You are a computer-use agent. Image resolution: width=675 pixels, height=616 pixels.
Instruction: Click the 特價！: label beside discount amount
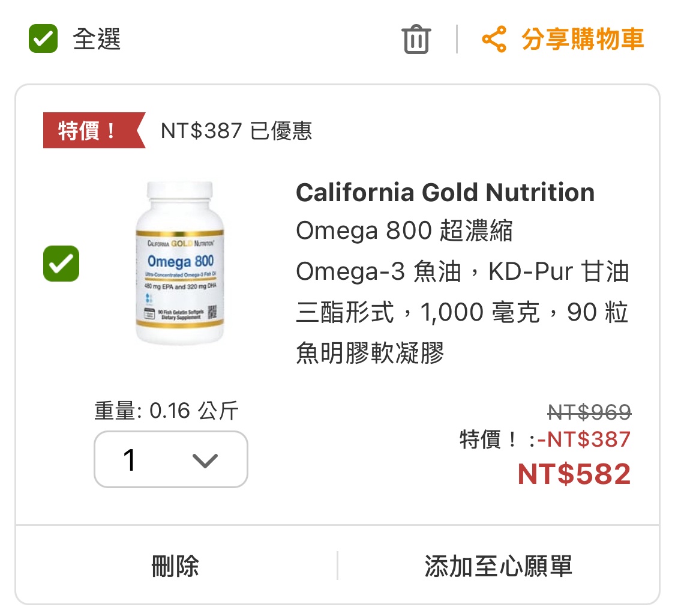496,439
